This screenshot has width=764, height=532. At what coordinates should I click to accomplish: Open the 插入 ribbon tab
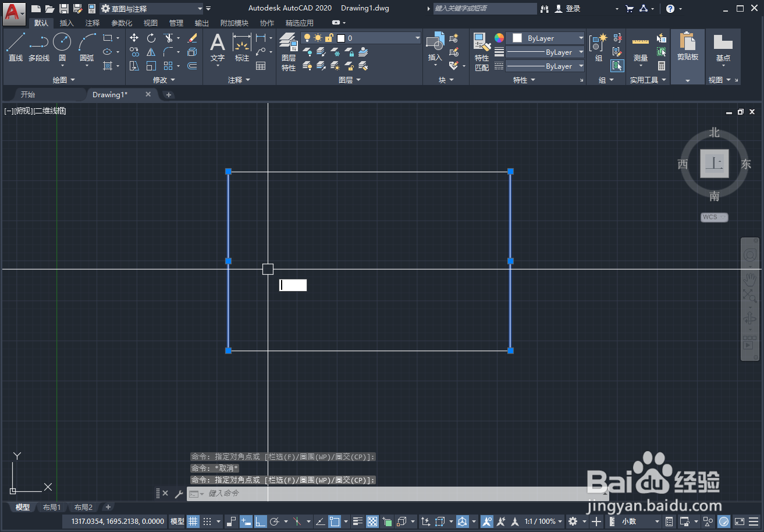[67, 23]
